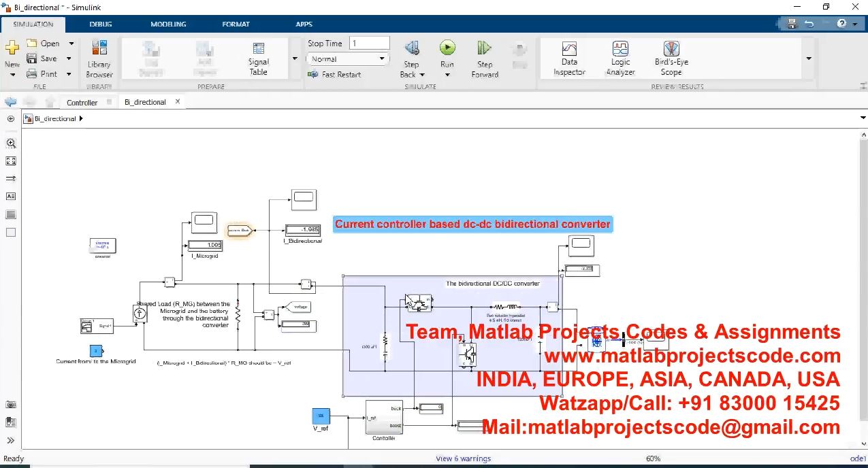Open the Help question mark icon

841,23
